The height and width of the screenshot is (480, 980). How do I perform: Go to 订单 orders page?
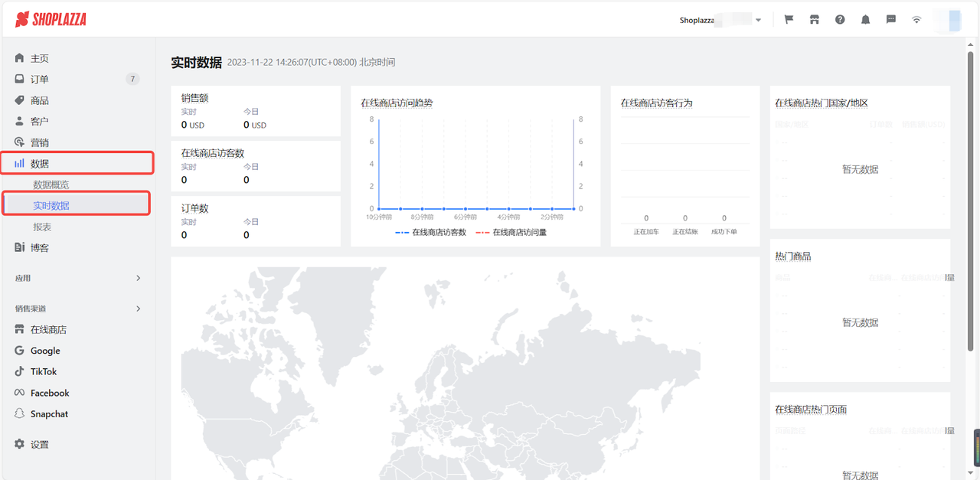point(39,79)
